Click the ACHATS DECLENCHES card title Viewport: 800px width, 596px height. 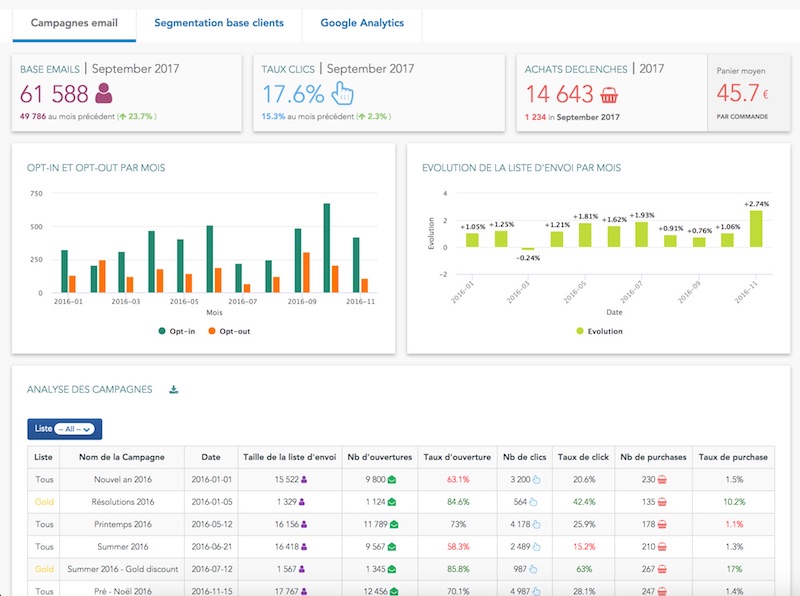coord(576,69)
